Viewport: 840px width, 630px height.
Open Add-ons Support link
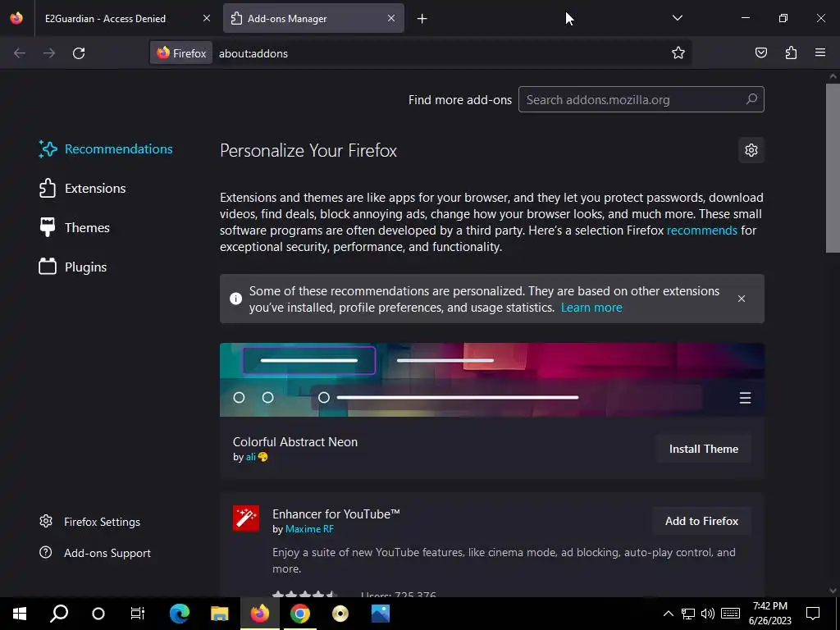(95, 553)
